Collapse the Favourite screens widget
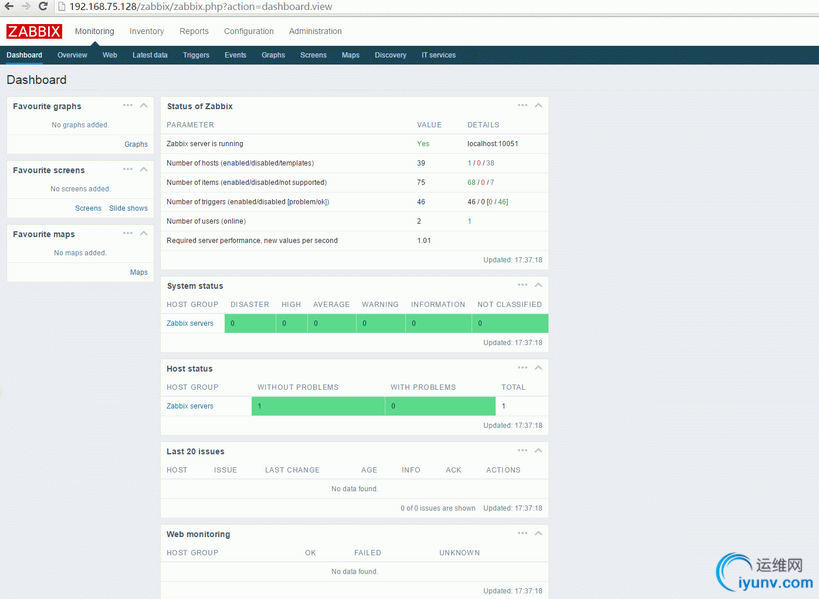 click(144, 169)
